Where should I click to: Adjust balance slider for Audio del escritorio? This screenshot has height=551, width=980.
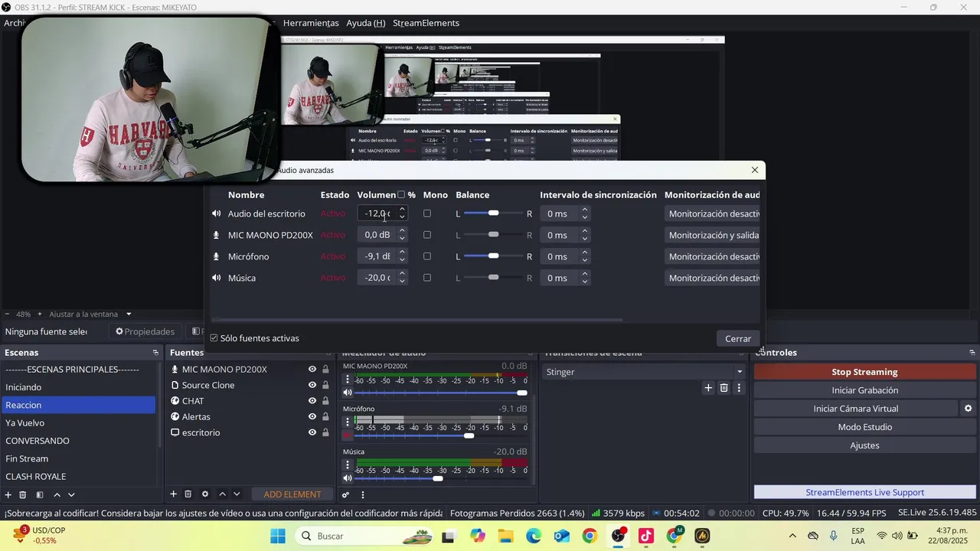pyautogui.click(x=493, y=214)
